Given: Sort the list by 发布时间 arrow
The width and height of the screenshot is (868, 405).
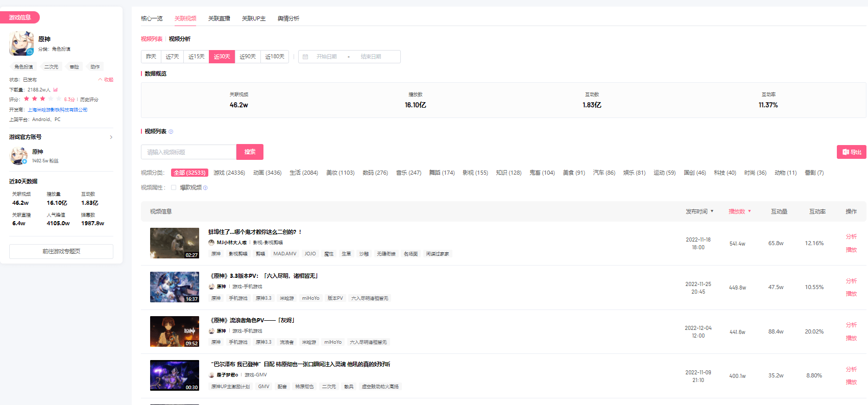Looking at the screenshot, I should pos(712,211).
